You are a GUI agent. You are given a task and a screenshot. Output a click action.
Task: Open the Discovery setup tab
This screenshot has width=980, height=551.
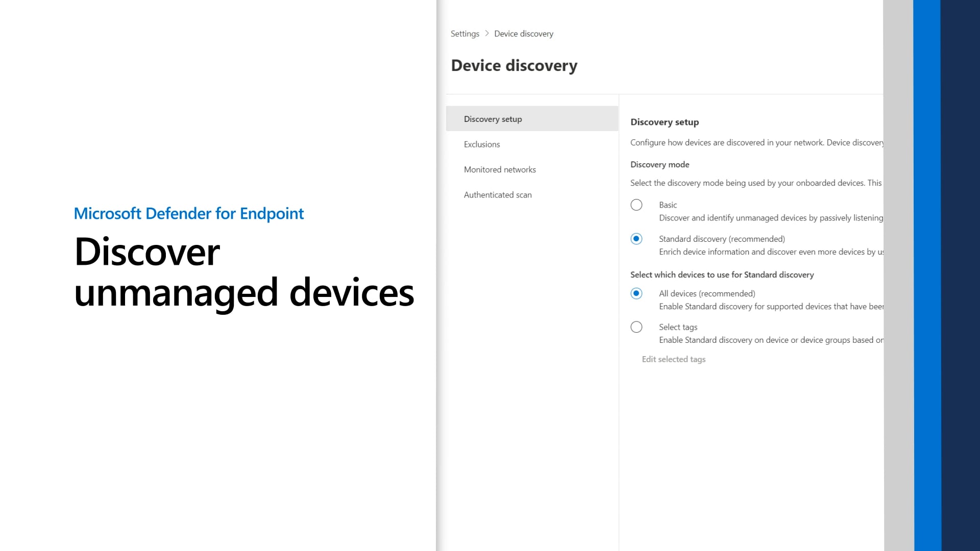493,119
